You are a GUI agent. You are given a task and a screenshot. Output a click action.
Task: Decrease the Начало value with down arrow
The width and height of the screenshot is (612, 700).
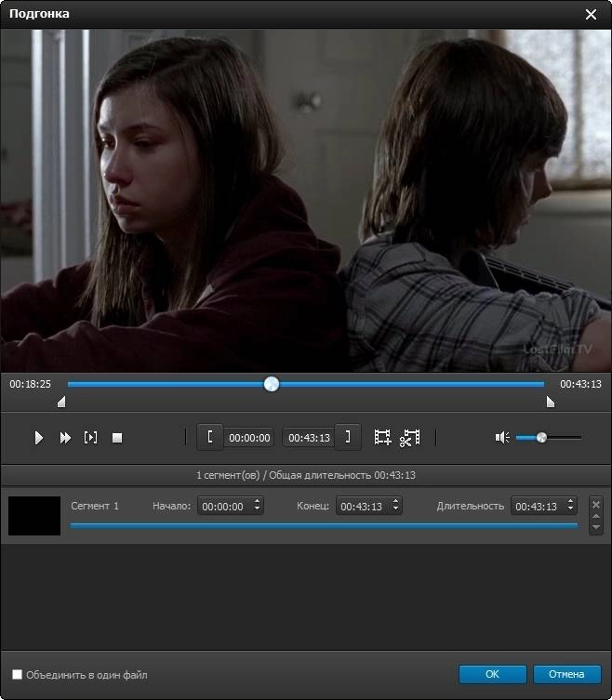258,509
